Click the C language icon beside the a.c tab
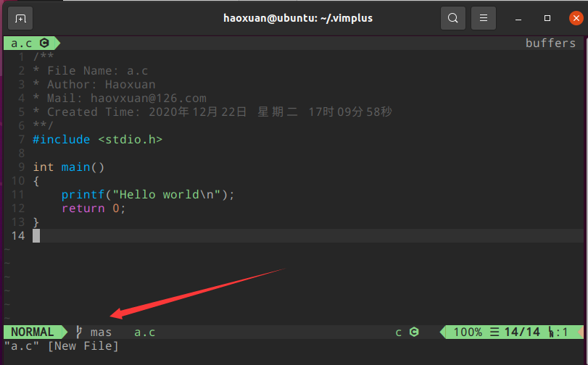Screen dimensions: 588x365 [x=44, y=43]
